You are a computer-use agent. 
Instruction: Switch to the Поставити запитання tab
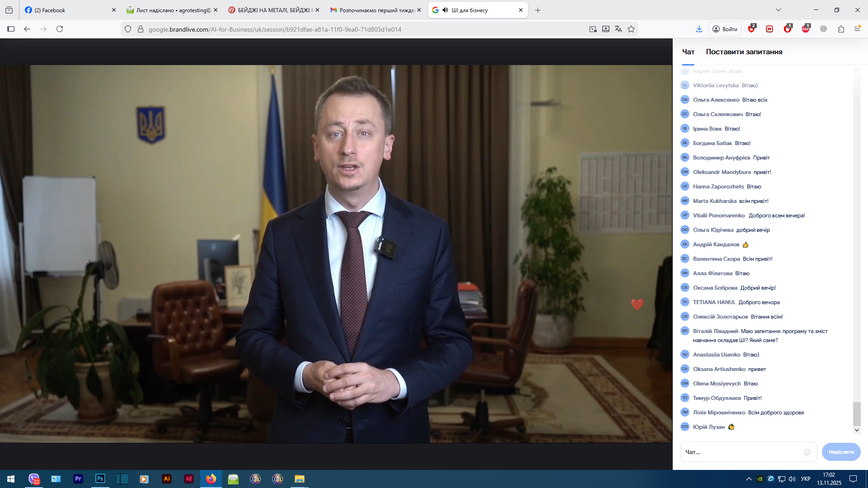[x=744, y=52]
